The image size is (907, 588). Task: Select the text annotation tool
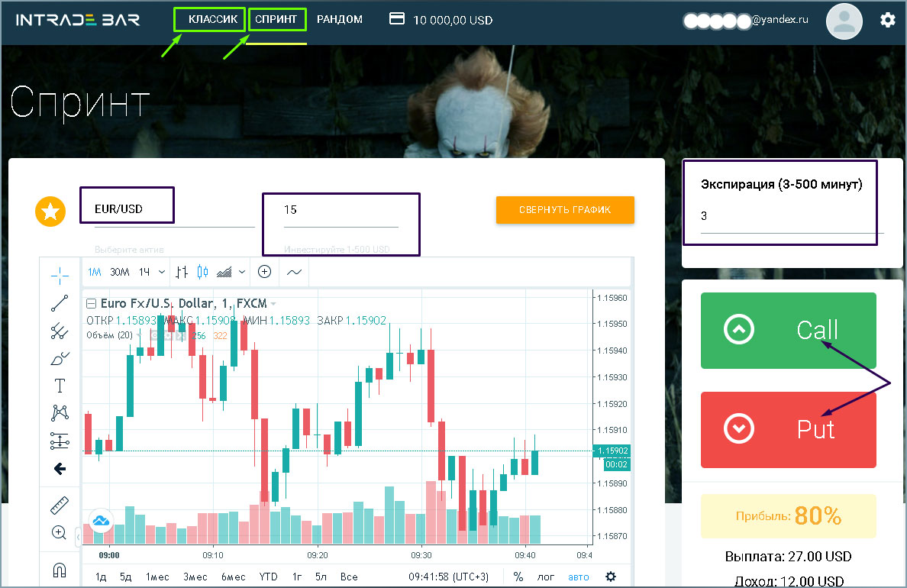(60, 386)
